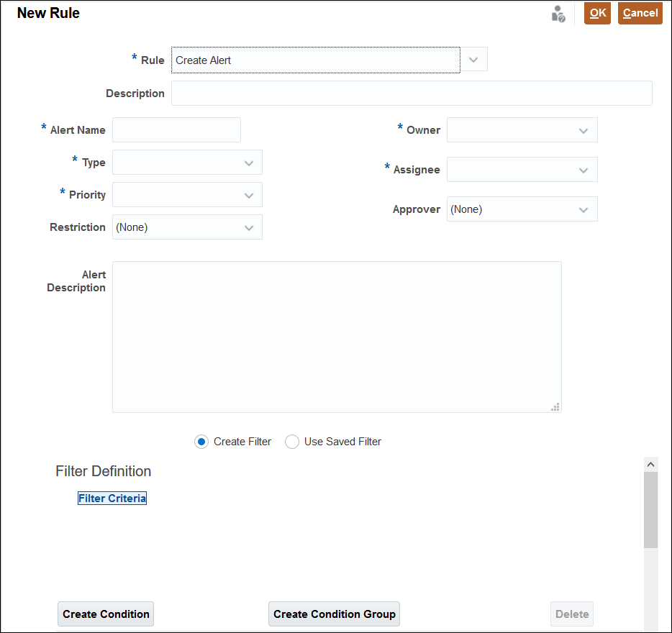Expand the Restriction dropdown
Image resolution: width=672 pixels, height=633 pixels.
pyautogui.click(x=249, y=227)
